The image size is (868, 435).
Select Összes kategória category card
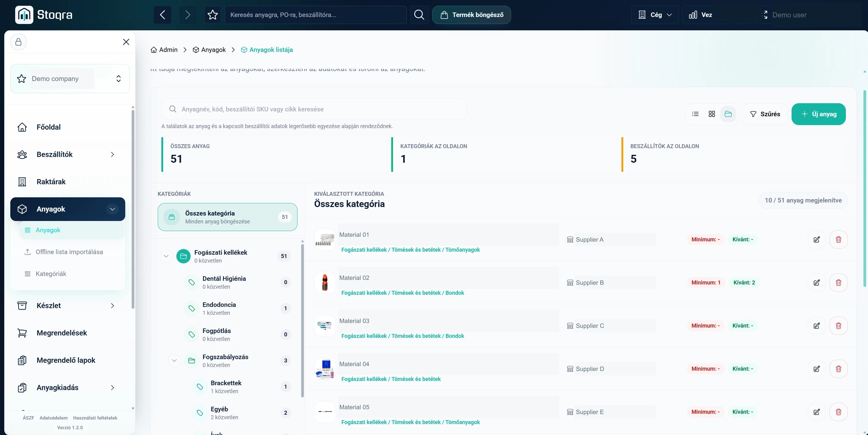[227, 217]
